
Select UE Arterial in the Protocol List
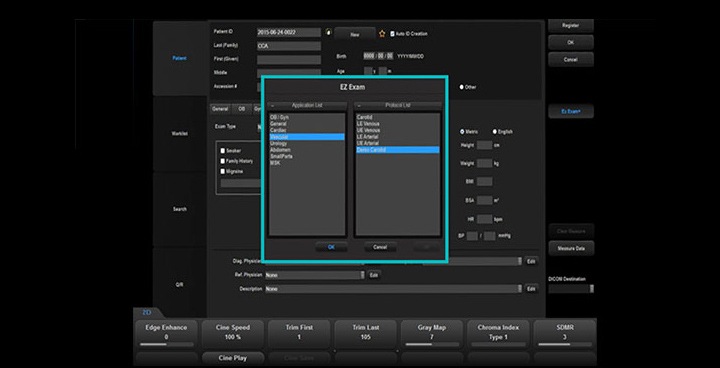398,143
